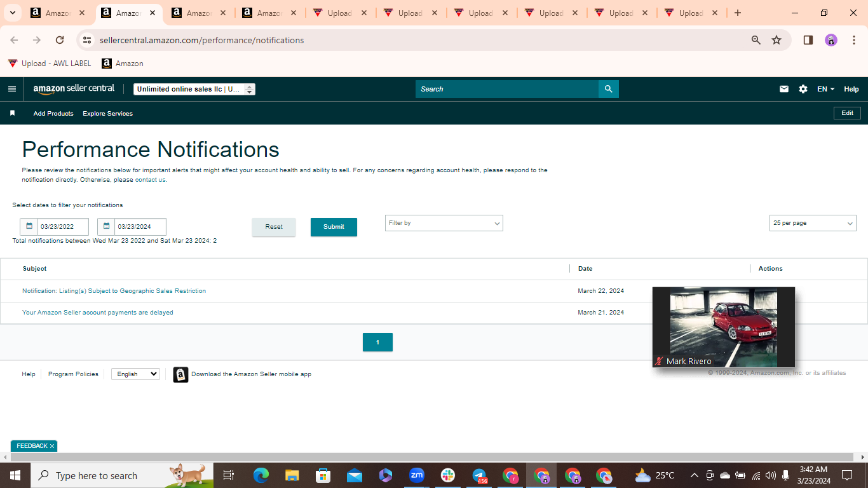Click the Reset button
Screen dimensions: 868x488
click(x=274, y=227)
